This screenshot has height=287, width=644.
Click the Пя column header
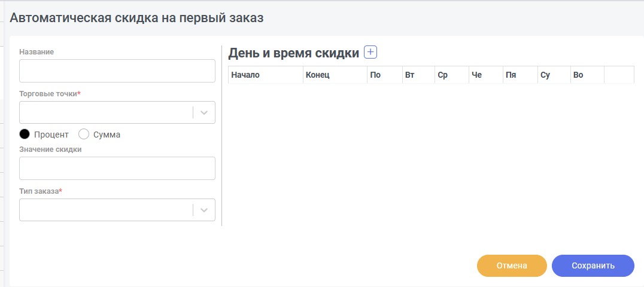(520, 75)
